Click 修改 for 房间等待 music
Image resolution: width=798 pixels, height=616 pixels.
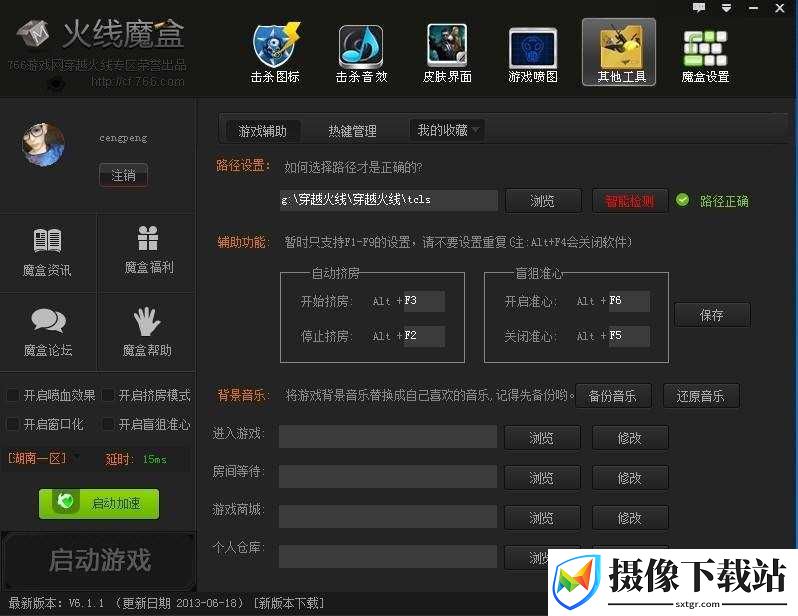pyautogui.click(x=630, y=478)
